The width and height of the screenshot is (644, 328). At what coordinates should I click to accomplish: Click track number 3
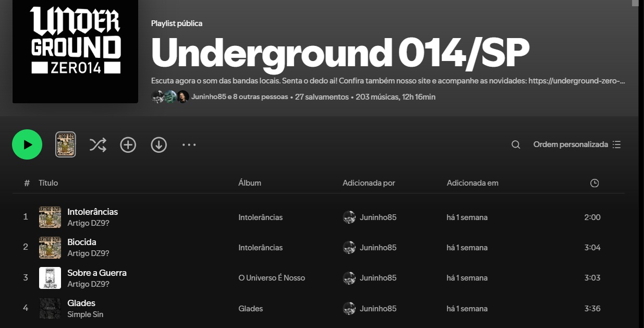[26, 278]
